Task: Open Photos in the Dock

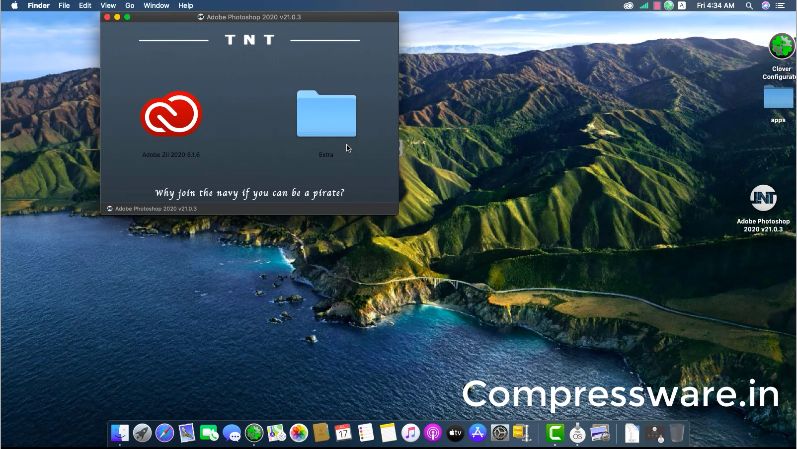Action: pyautogui.click(x=299, y=433)
